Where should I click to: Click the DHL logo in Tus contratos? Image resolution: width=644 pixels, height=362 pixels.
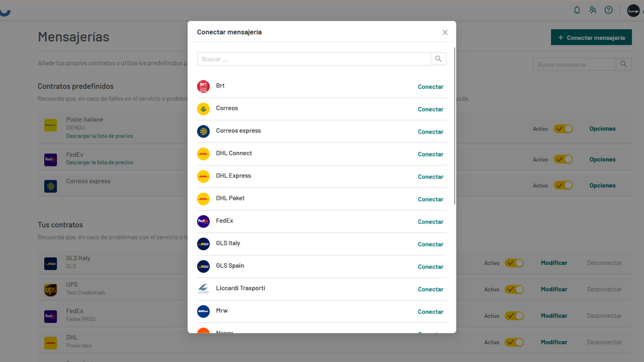(x=50, y=343)
